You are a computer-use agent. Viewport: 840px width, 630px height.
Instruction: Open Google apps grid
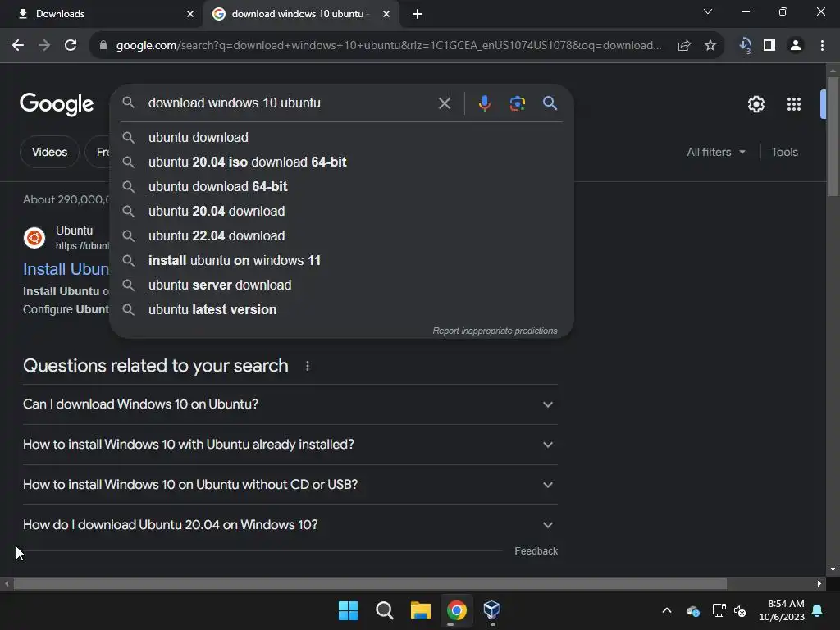[794, 104]
